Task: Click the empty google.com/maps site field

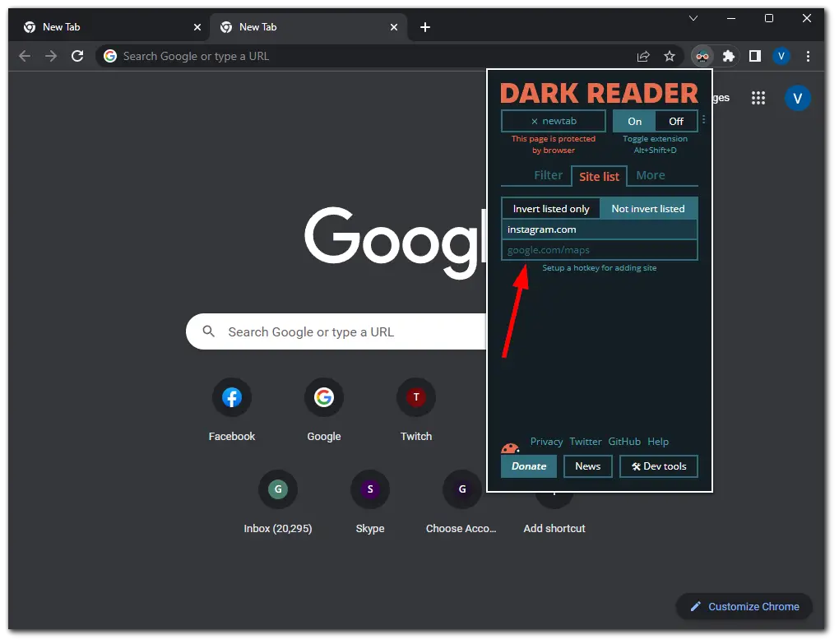Action: (600, 250)
